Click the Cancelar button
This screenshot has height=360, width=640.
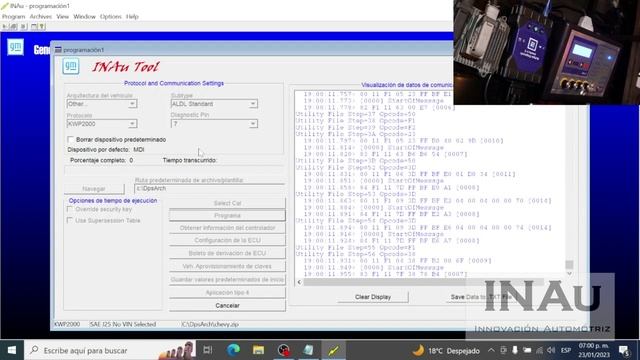(x=227, y=305)
